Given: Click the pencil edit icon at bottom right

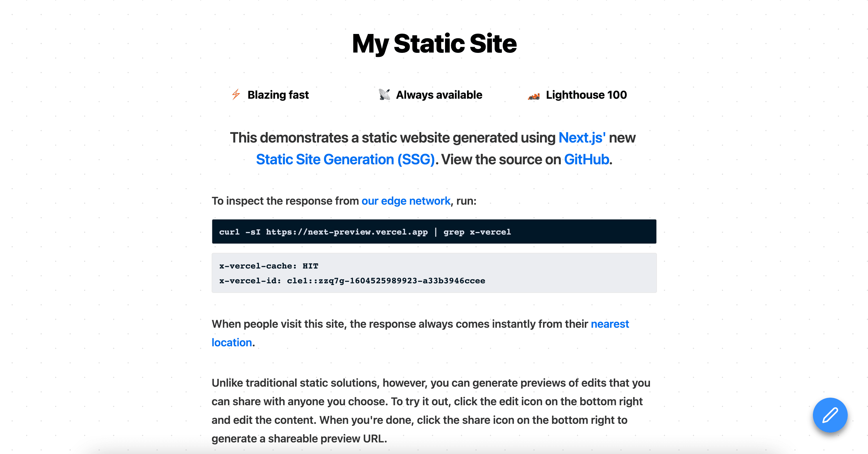Looking at the screenshot, I should (x=830, y=415).
